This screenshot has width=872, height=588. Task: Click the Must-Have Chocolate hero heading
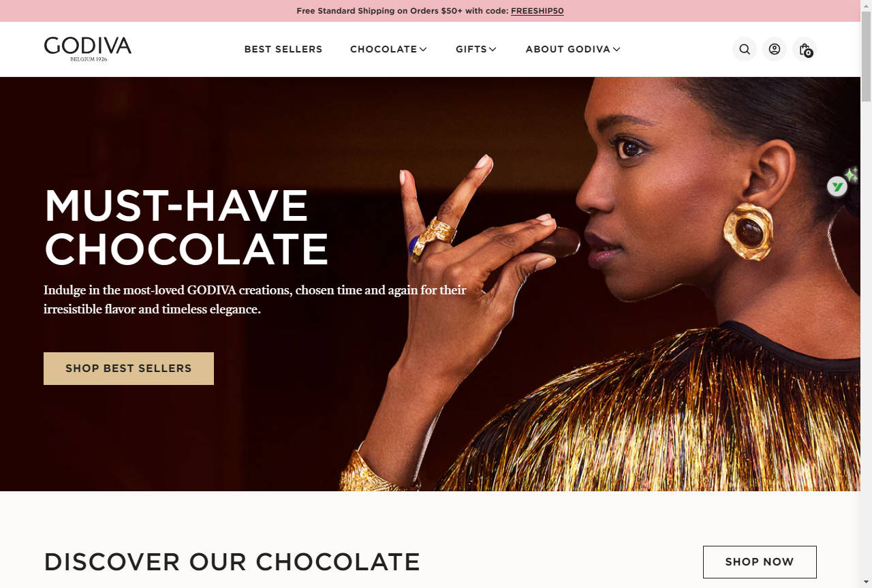(187, 227)
